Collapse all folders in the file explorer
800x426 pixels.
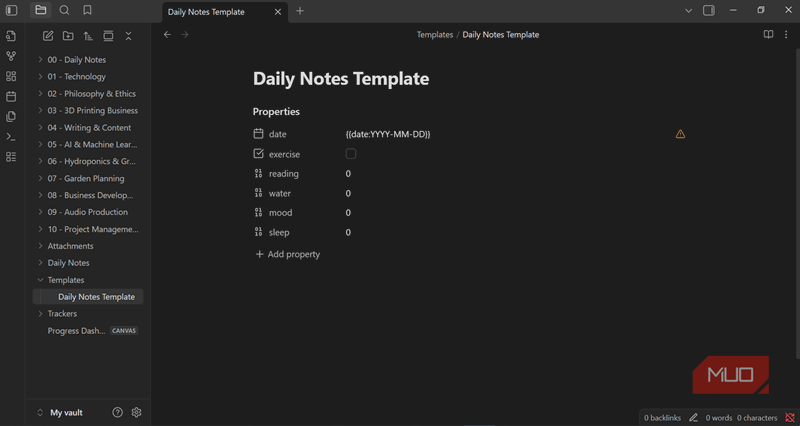(x=128, y=36)
